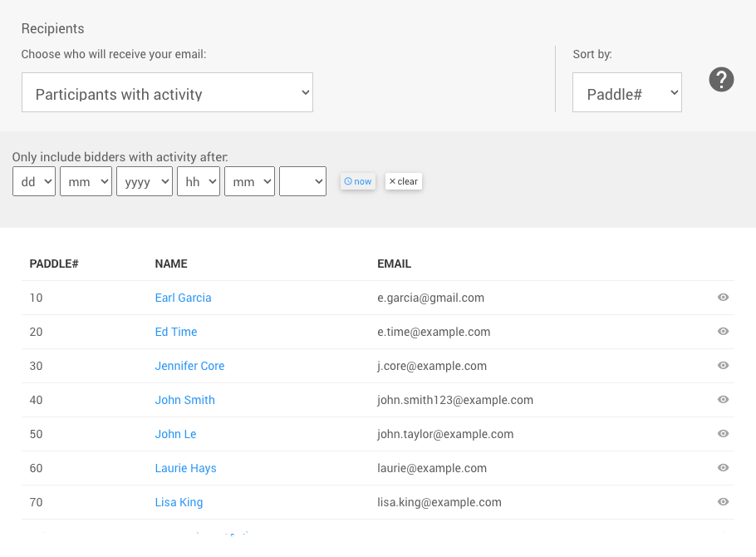Open the recipients dropdown 'Participants with activity'
This screenshot has height=557, width=756.
click(167, 92)
